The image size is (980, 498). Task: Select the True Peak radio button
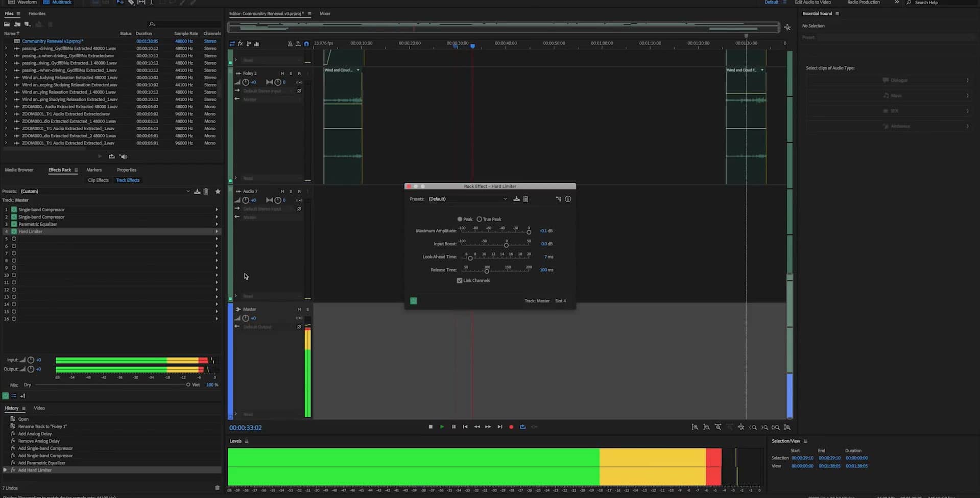coord(480,219)
